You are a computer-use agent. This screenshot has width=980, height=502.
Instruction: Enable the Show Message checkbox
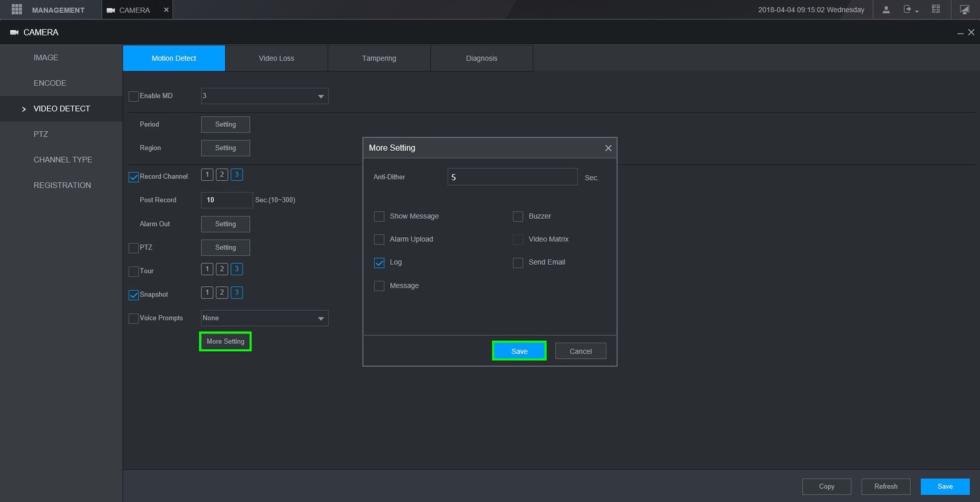point(379,216)
